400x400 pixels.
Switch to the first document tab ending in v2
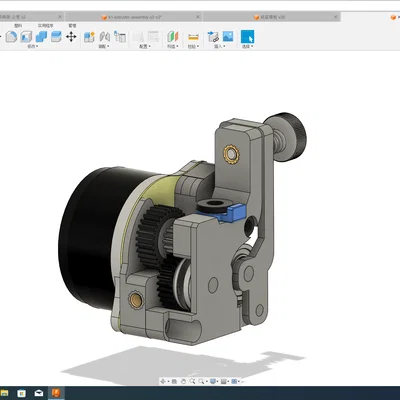32,17
